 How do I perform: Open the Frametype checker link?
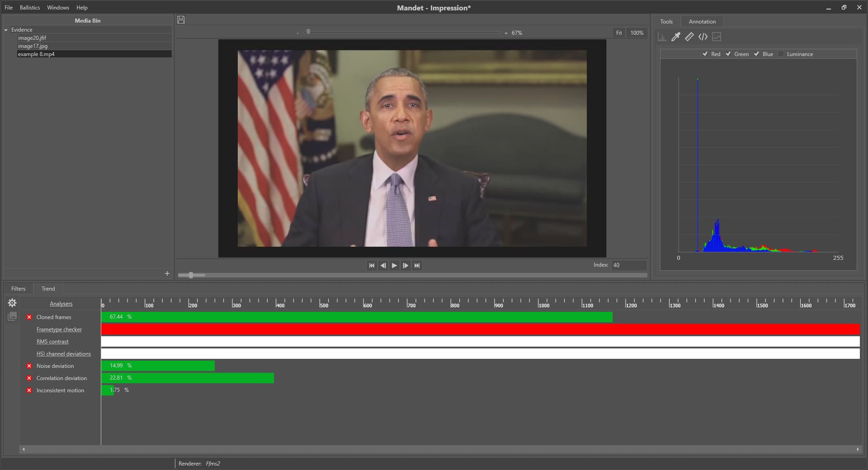(x=59, y=329)
